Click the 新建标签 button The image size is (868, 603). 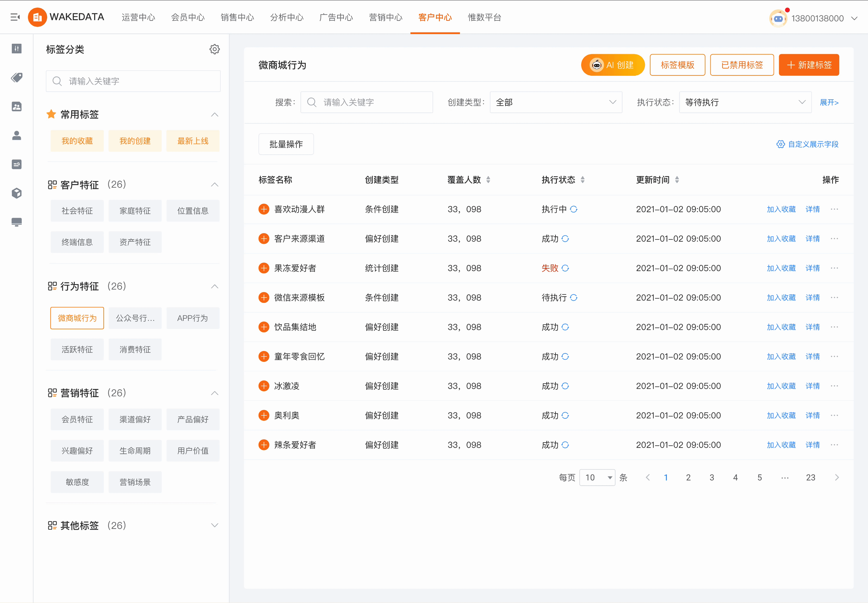(808, 65)
